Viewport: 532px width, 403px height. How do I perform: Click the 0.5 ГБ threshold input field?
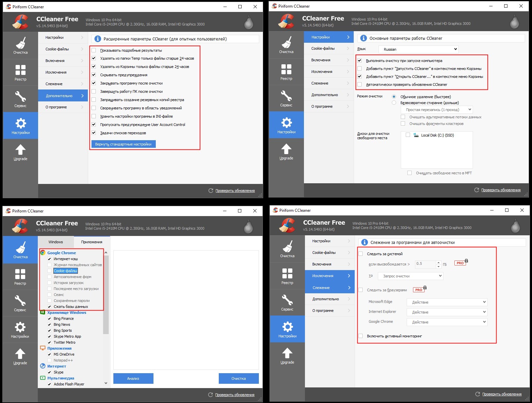425,264
